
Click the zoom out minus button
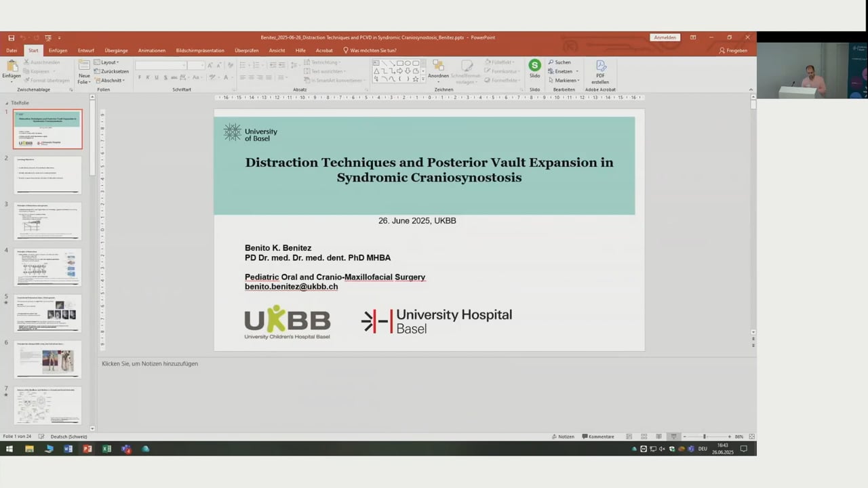pyautogui.click(x=685, y=436)
